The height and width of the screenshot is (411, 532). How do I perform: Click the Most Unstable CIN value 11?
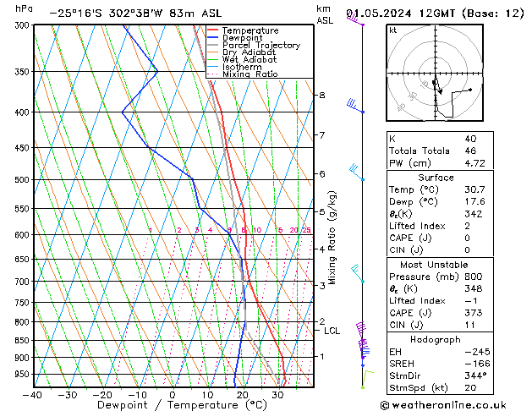coord(470,325)
